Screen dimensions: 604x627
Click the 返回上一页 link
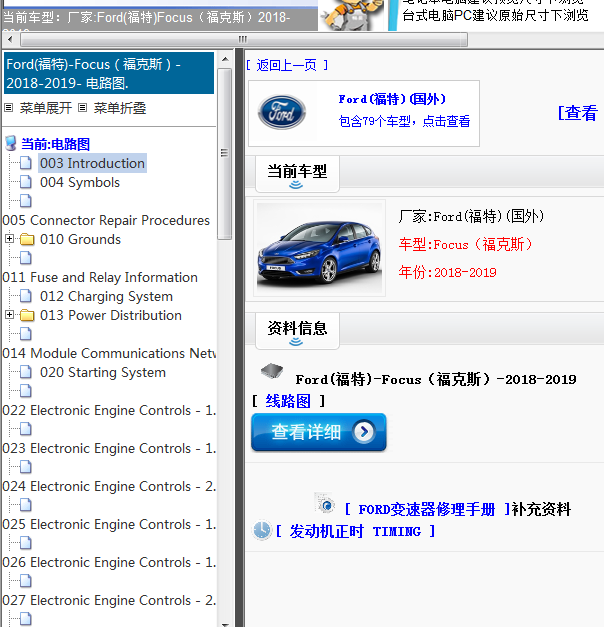tap(287, 65)
